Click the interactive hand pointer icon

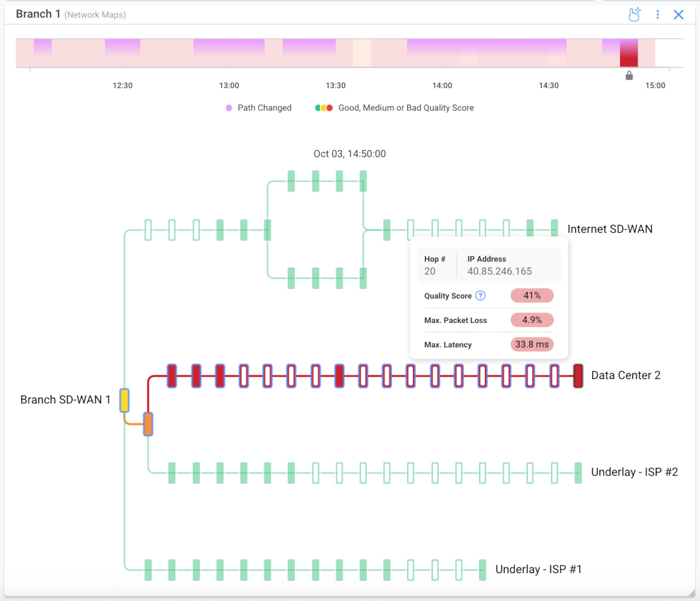click(634, 14)
